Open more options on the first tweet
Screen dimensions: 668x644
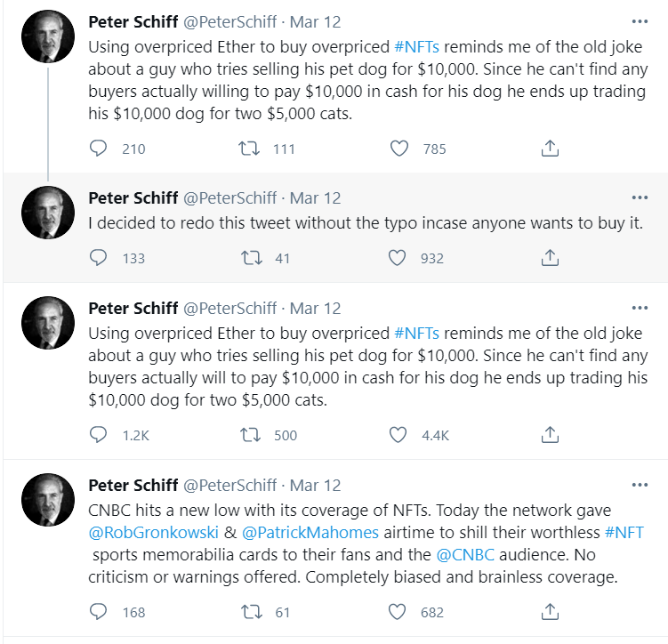(x=640, y=21)
